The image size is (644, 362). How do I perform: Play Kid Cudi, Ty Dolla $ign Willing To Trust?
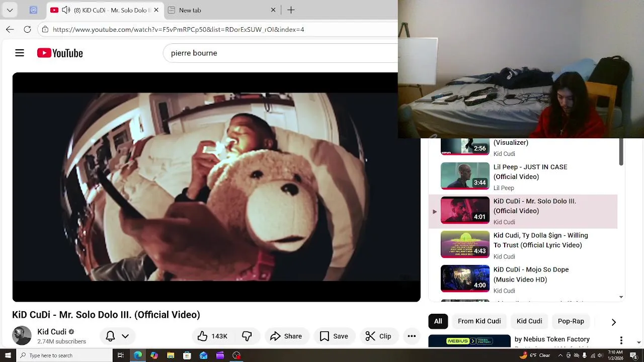coord(541,240)
